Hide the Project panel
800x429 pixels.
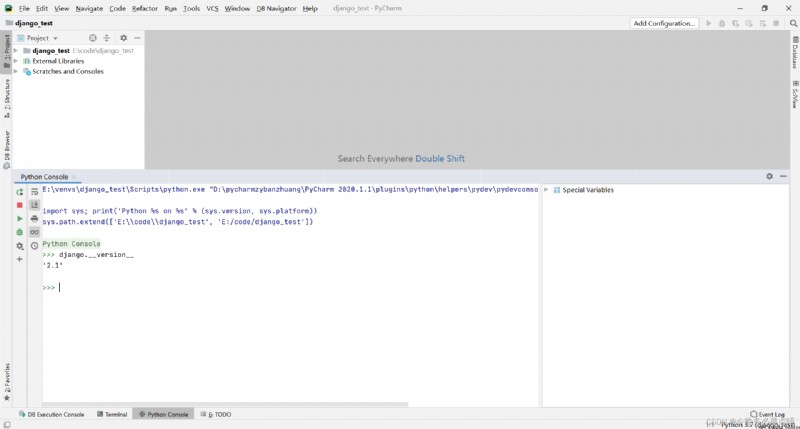pos(137,38)
